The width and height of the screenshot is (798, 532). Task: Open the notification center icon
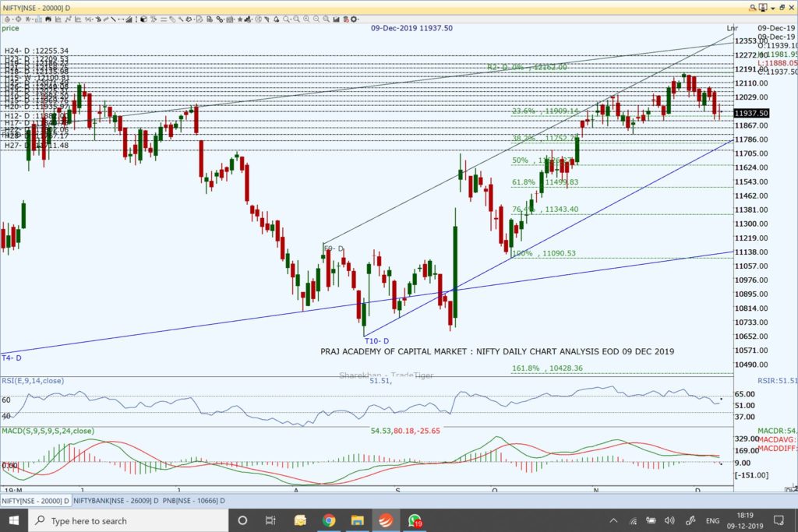coord(779,520)
